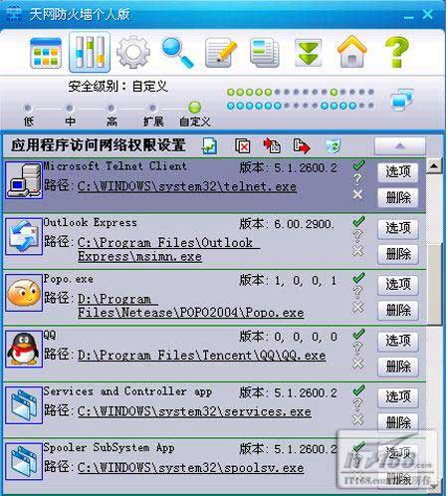This screenshot has width=448, height=496.
Task: Open the system settings gear icon
Action: click(x=133, y=52)
